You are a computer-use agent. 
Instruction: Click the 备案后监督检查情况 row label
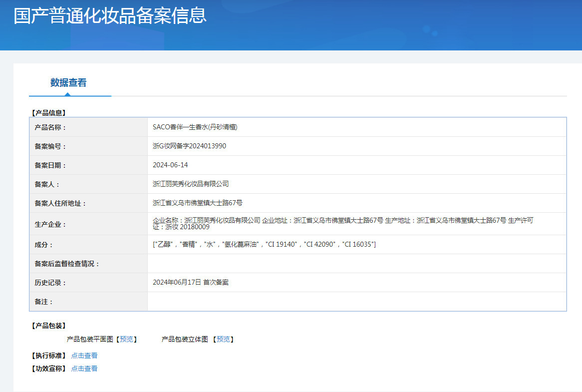(67, 264)
